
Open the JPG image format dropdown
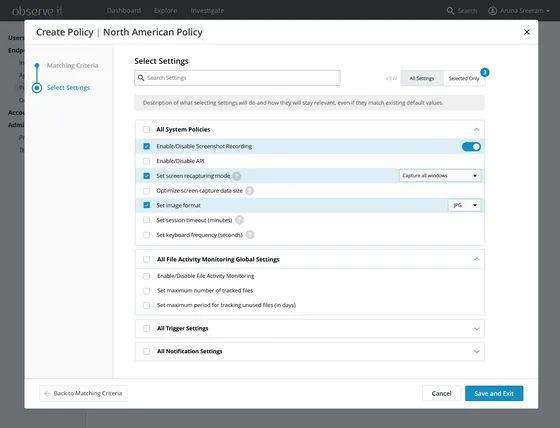point(464,205)
